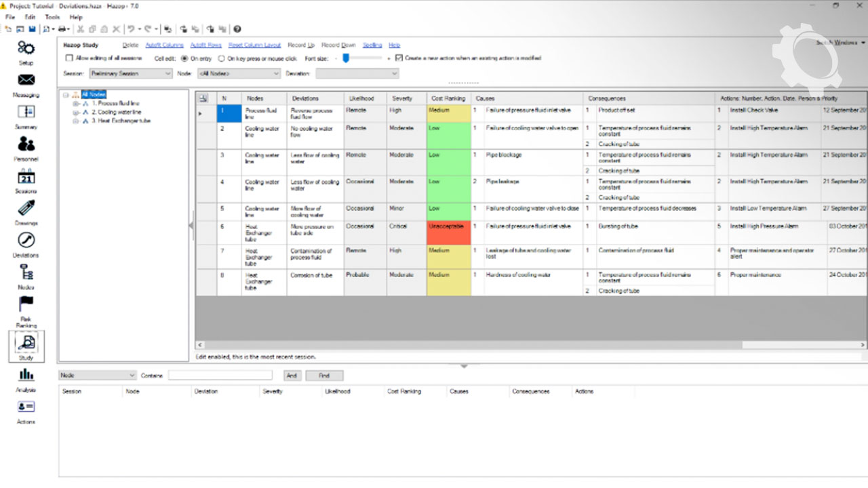This screenshot has height=488, width=868.
Task: Expand the Cooling water line tree node
Action: coord(76,113)
